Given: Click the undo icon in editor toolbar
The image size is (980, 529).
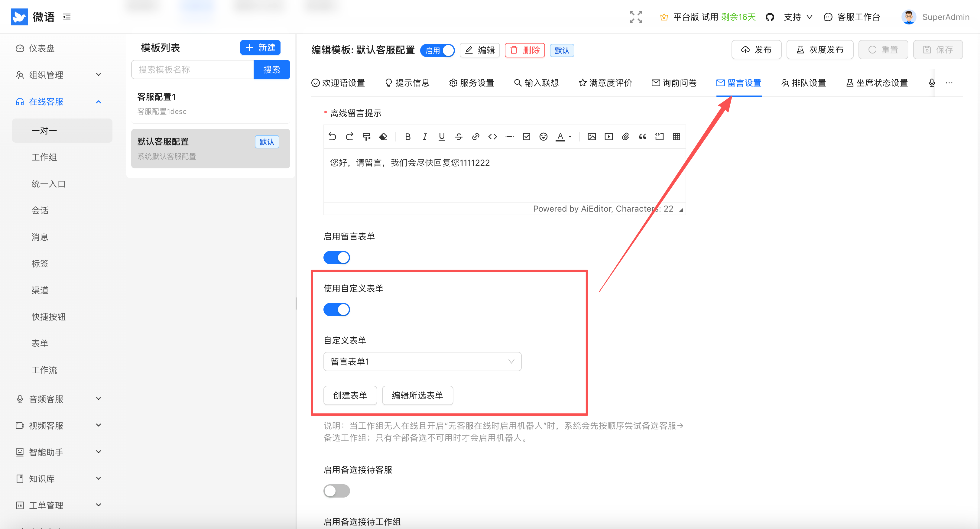Looking at the screenshot, I should [332, 137].
